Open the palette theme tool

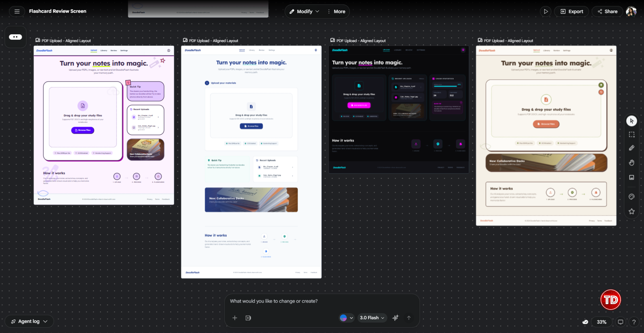[632, 197]
